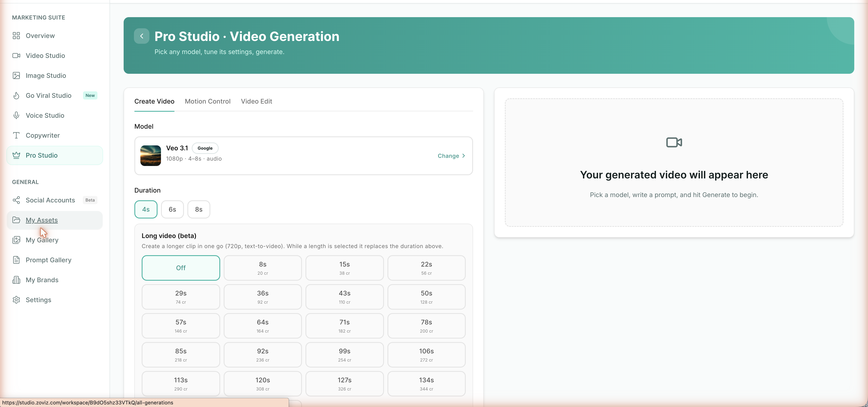The height and width of the screenshot is (407, 868).
Task: Select the 4s duration option
Action: click(x=146, y=209)
